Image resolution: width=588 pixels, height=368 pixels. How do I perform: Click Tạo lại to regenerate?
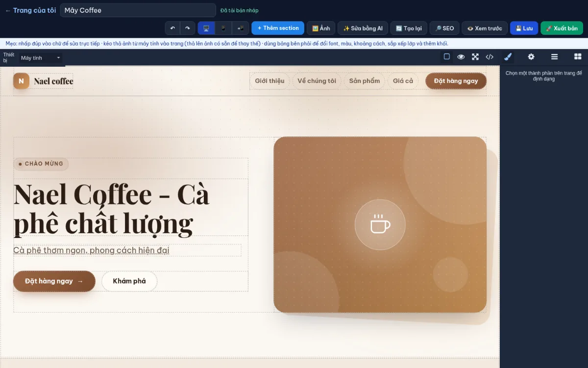[409, 28]
